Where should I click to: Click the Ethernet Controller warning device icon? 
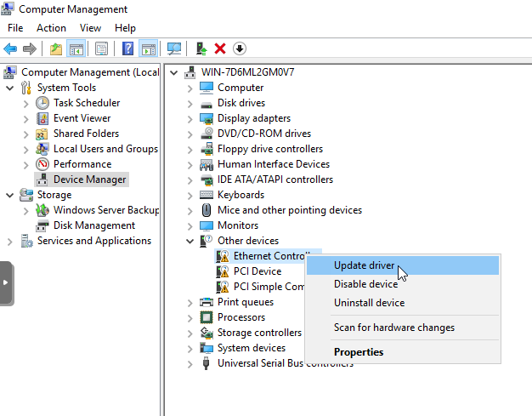(x=223, y=256)
